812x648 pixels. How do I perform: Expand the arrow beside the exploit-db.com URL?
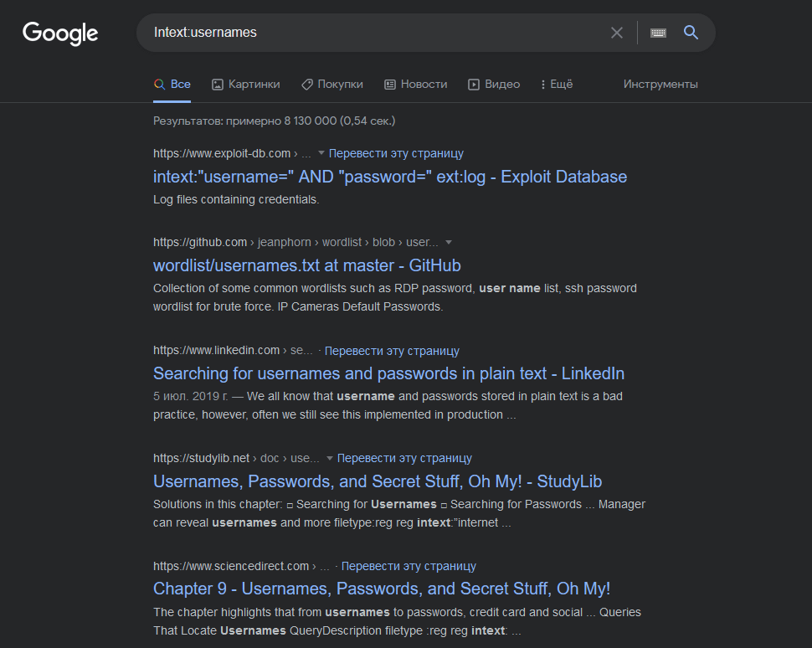(321, 154)
